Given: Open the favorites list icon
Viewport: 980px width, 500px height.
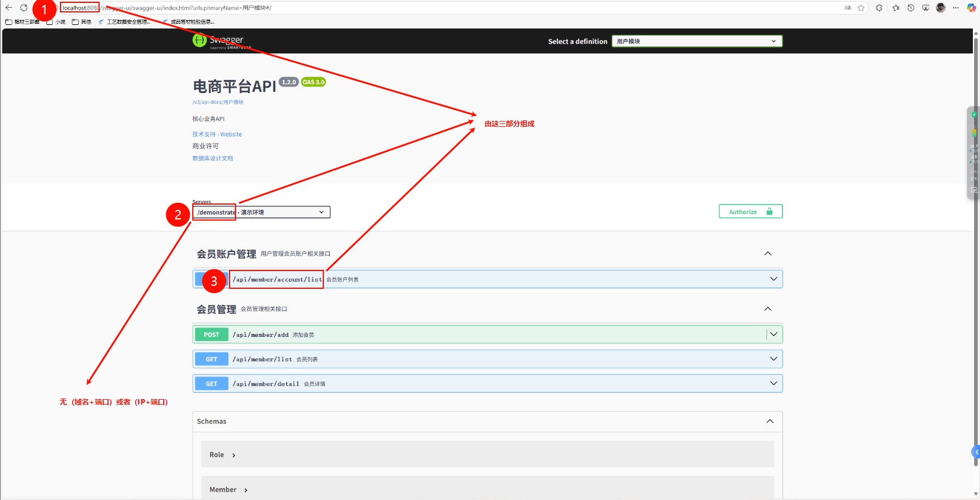Looking at the screenshot, I should click(x=896, y=8).
